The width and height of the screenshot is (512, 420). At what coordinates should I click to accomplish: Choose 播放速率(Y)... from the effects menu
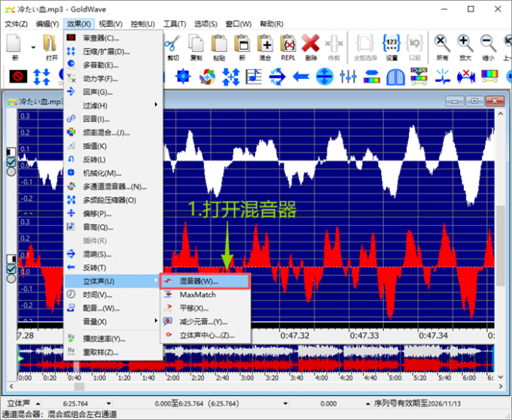tap(113, 339)
